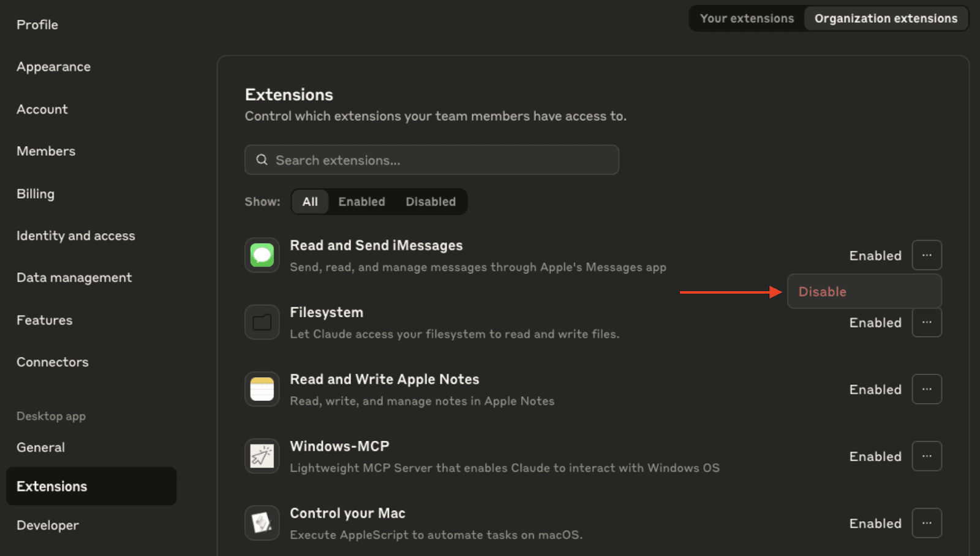Click the magnifying glass in the search bar

coord(262,159)
